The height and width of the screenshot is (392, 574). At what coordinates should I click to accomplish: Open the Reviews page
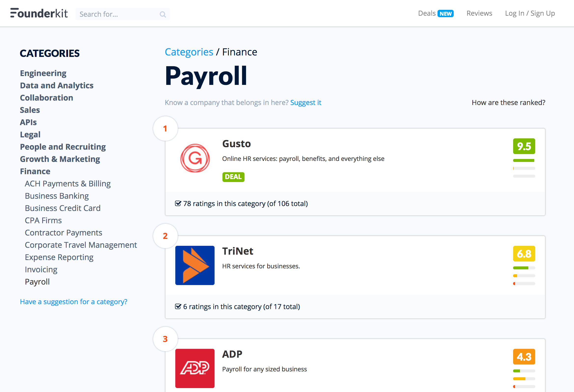point(479,13)
